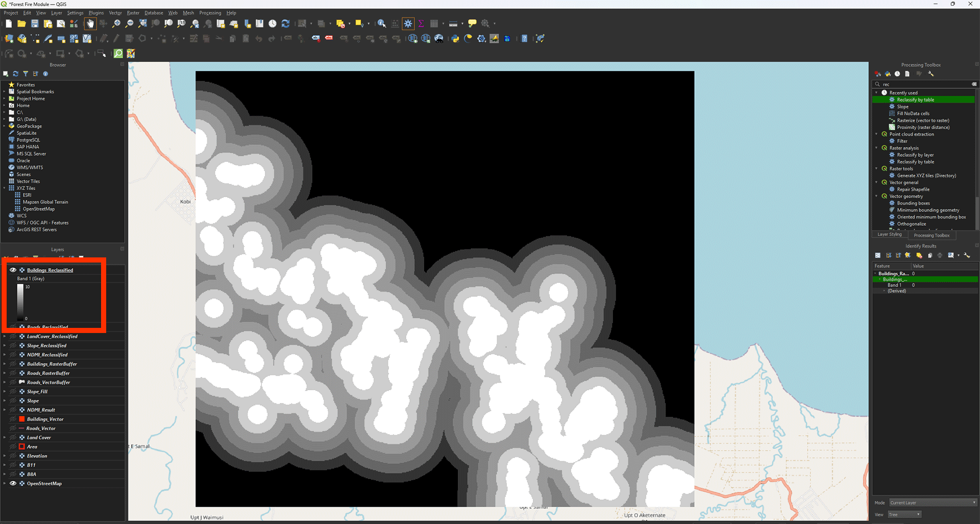Click the Processing Toolbox search field

[x=925, y=84]
